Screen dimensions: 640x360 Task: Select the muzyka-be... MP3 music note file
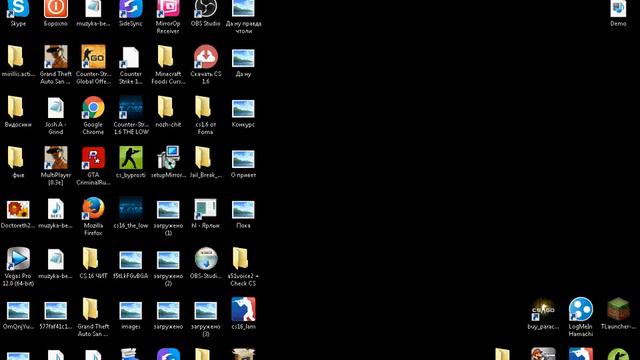(56, 209)
